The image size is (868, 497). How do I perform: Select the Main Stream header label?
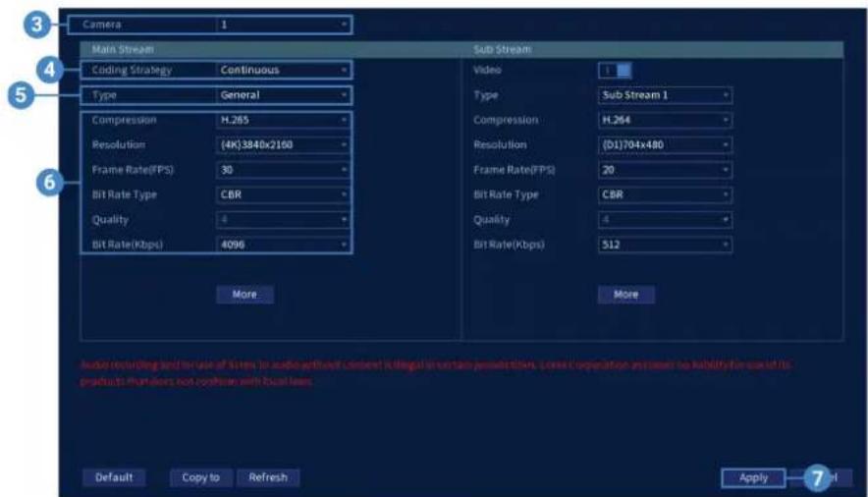pyautogui.click(x=123, y=49)
